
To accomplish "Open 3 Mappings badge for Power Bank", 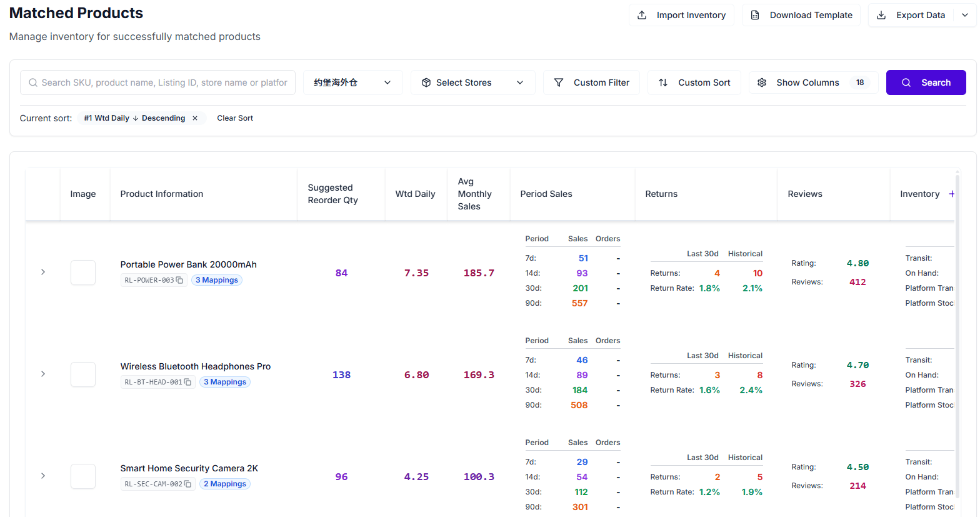I will pyautogui.click(x=217, y=280).
